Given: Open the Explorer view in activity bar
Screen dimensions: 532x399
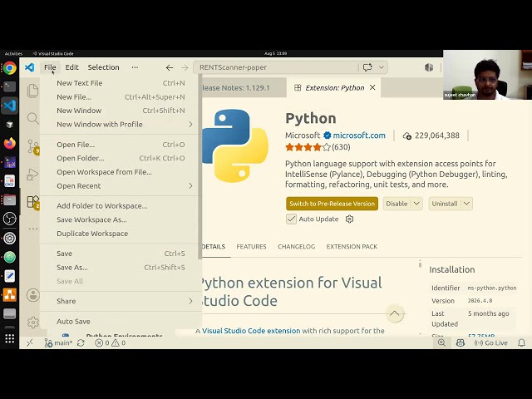Looking at the screenshot, I should click(33, 91).
